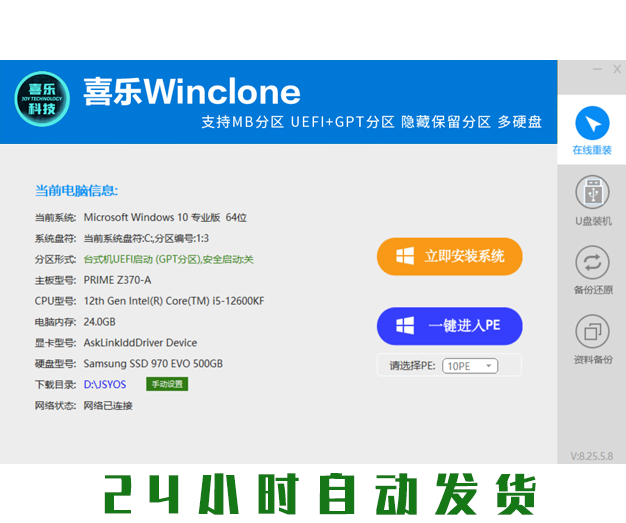Click the 喜乐Winclone title text

tap(192, 92)
